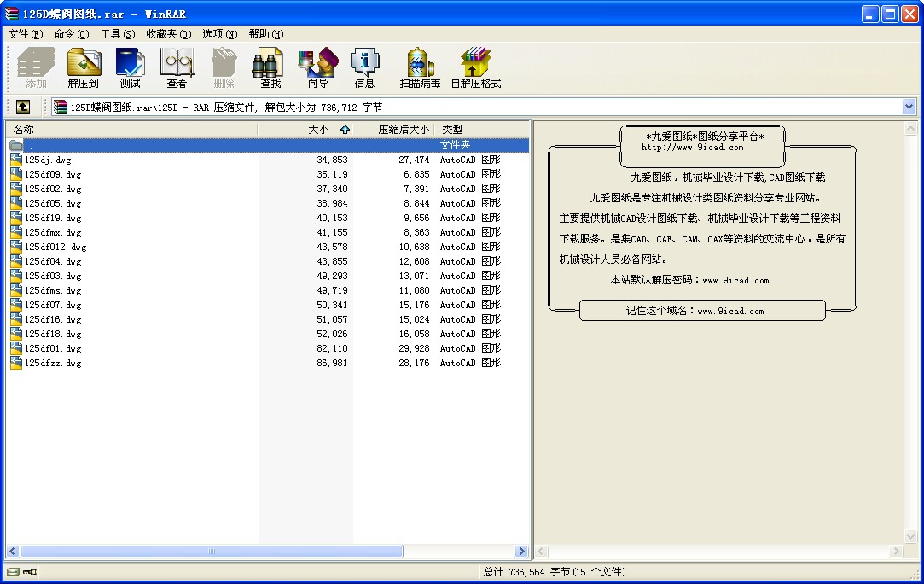Show archive 信息 (Info) icon
This screenshot has height=584, width=924.
(x=364, y=68)
